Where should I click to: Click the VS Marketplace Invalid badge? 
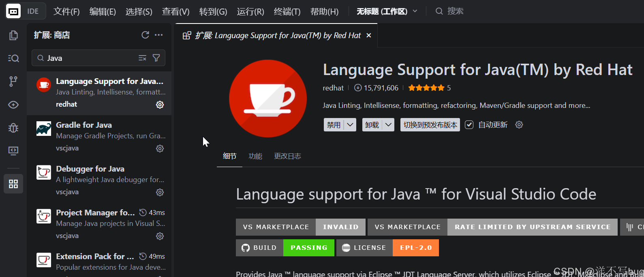(301, 227)
